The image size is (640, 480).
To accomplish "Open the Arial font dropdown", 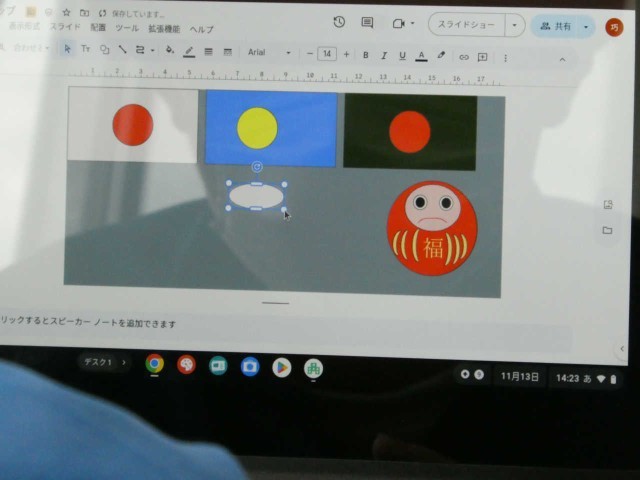I will point(268,53).
